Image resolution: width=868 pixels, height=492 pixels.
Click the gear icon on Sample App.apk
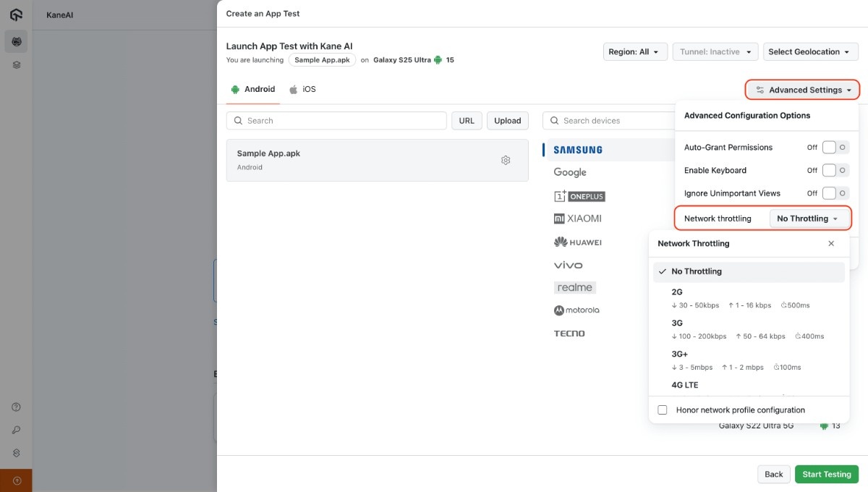(506, 160)
